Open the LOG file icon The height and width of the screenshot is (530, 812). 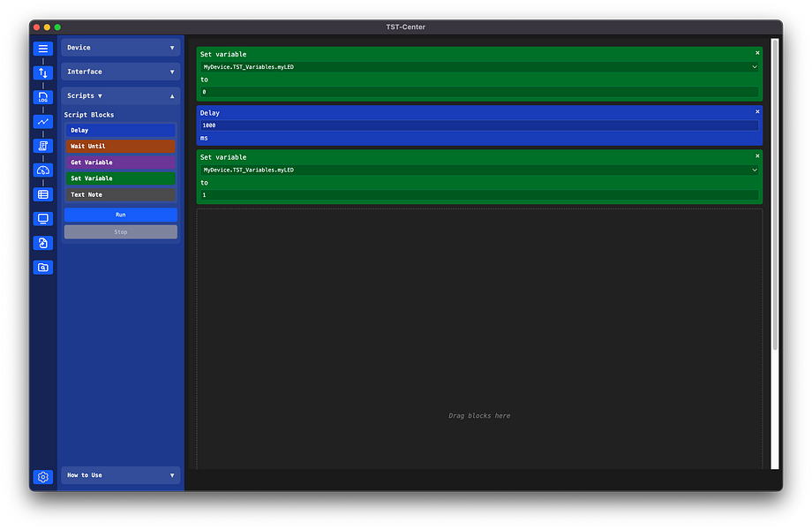coord(43,97)
